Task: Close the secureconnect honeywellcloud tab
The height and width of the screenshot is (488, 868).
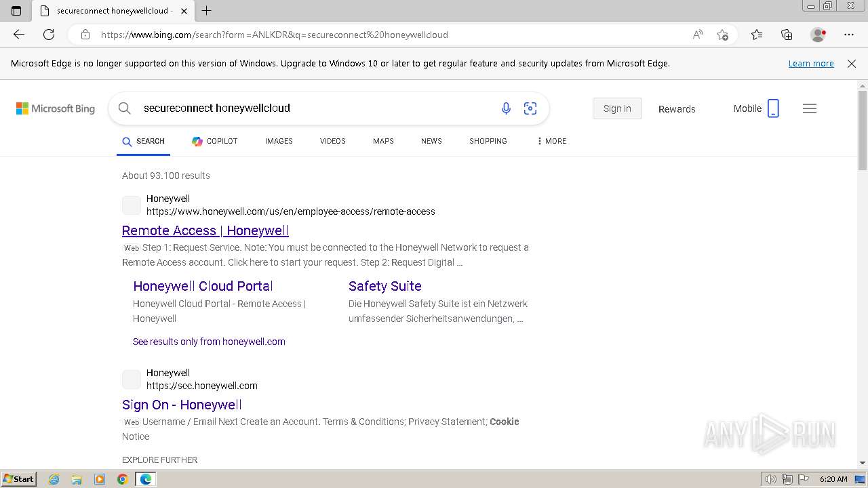Action: click(184, 11)
